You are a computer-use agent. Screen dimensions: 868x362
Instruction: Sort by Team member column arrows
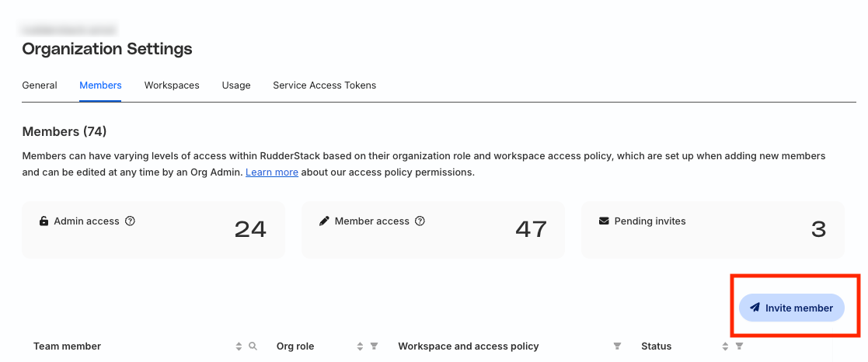239,346
